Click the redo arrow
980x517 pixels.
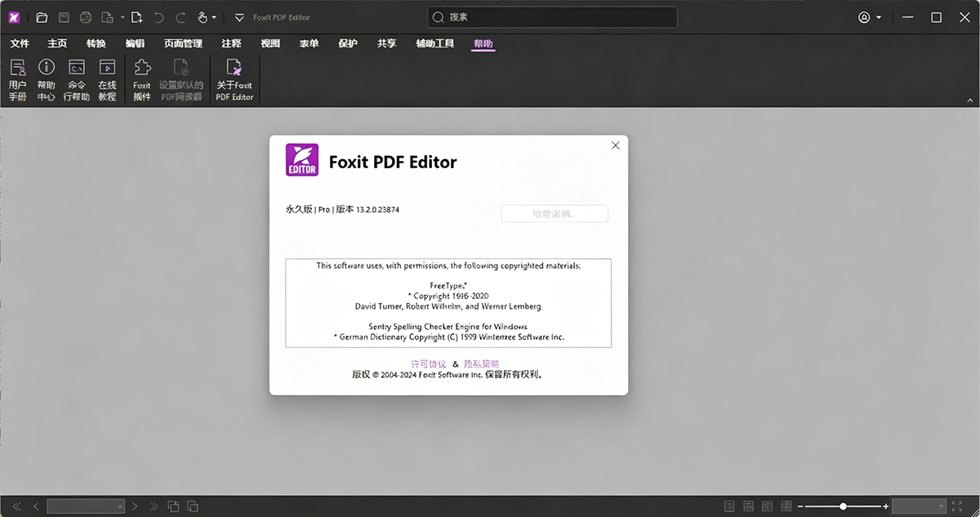[x=180, y=17]
